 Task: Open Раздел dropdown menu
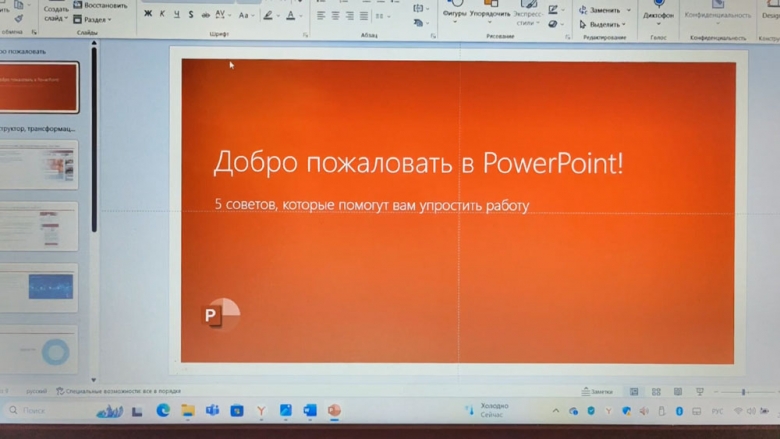click(93, 19)
